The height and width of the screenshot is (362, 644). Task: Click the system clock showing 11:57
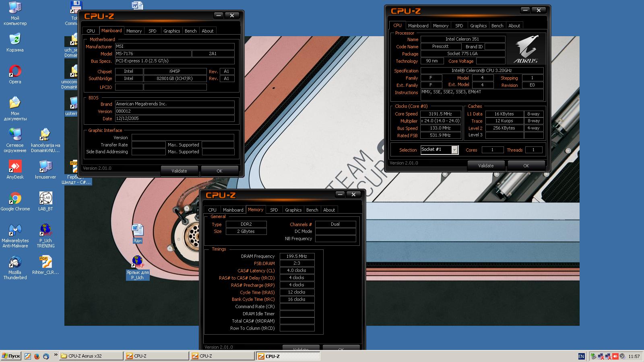click(634, 356)
